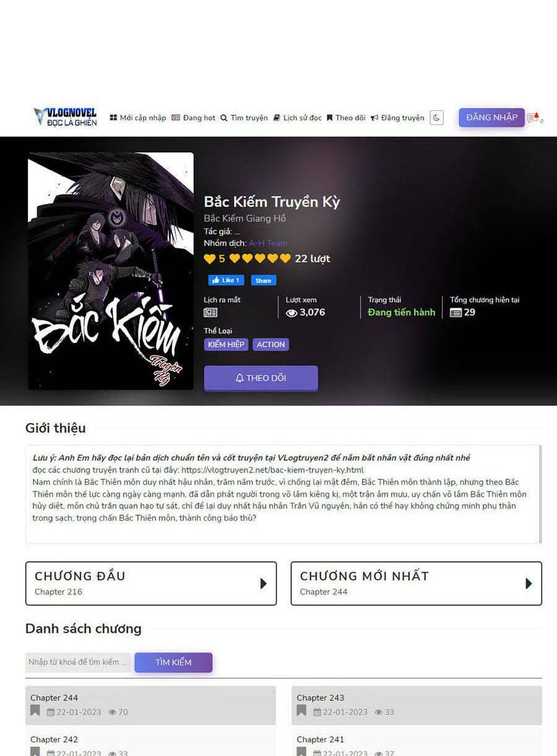Viewport: 557px width, 756px height.
Task: Open the Mới cập nhập menu item
Action: click(138, 118)
